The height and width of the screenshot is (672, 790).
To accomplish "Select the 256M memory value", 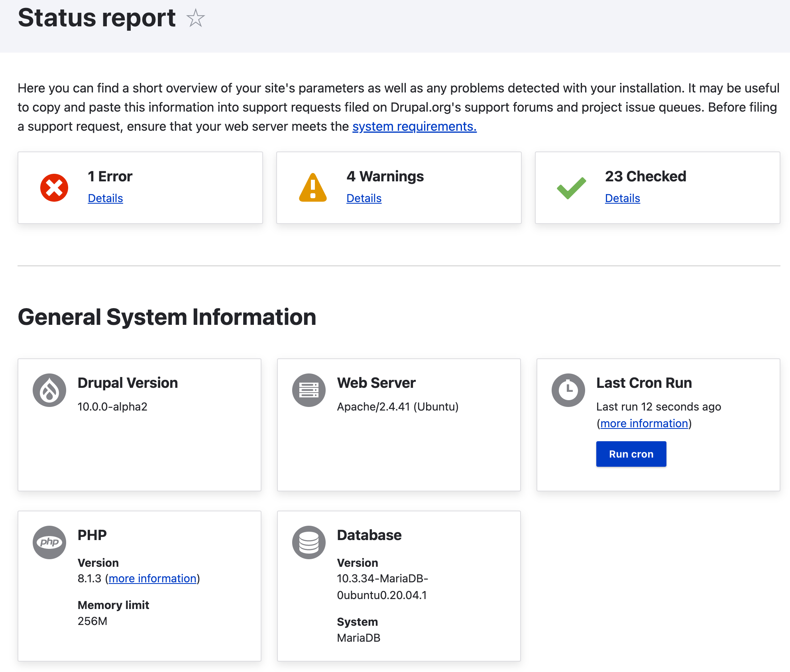I will tap(92, 621).
